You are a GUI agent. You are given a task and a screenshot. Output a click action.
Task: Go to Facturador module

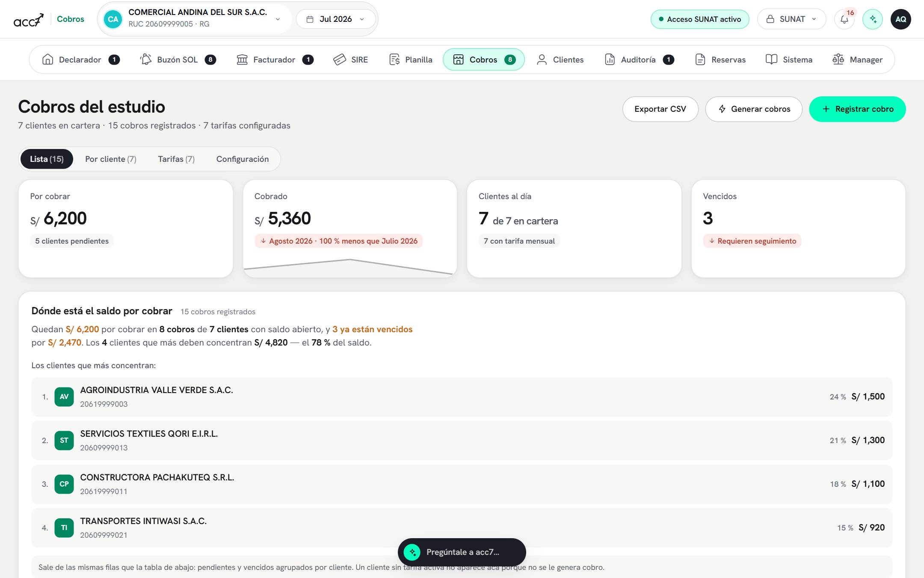(275, 60)
